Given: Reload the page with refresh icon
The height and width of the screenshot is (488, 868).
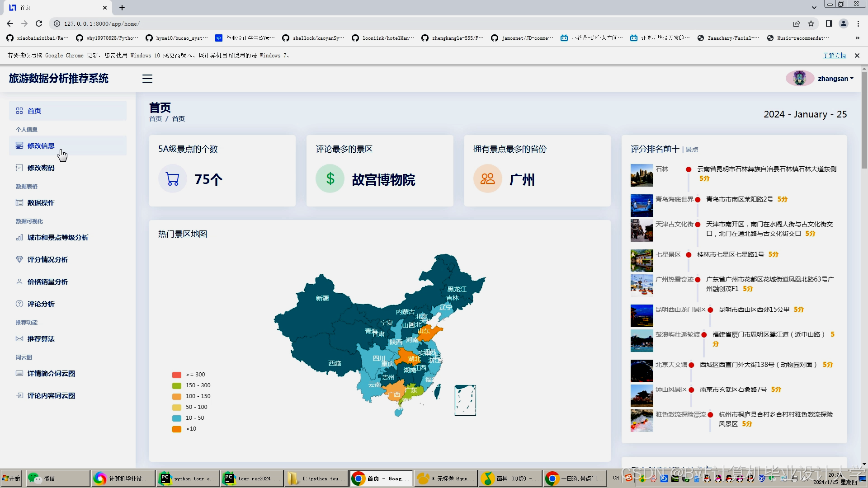Looking at the screenshot, I should (39, 23).
